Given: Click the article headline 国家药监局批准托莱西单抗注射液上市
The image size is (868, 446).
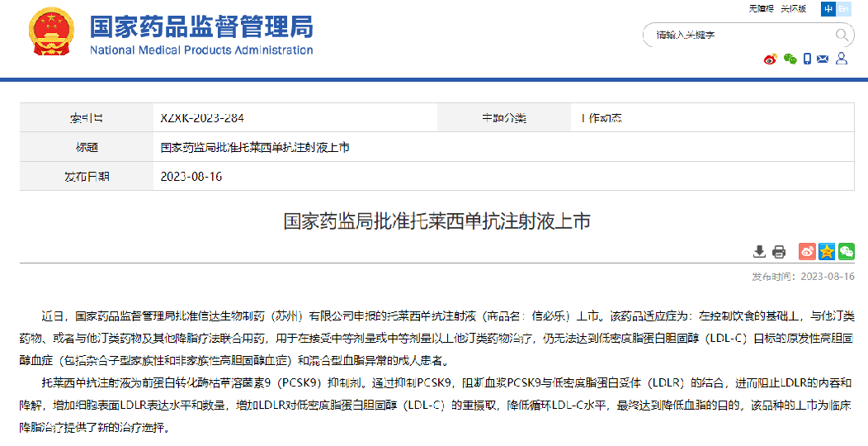Looking at the screenshot, I should (436, 221).
